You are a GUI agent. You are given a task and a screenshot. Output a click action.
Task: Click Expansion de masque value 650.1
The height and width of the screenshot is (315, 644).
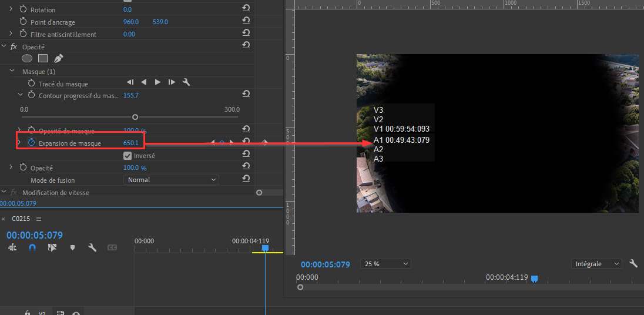[x=131, y=143]
